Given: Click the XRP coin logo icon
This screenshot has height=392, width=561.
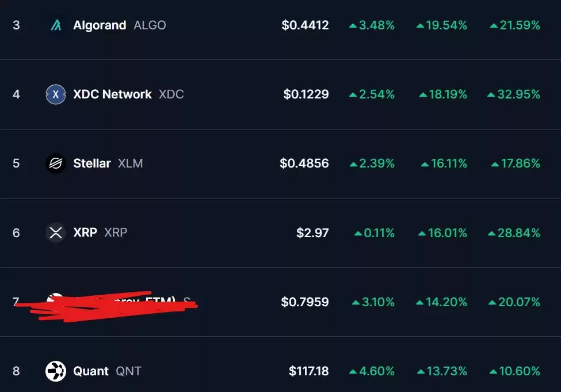Looking at the screenshot, I should (56, 233).
